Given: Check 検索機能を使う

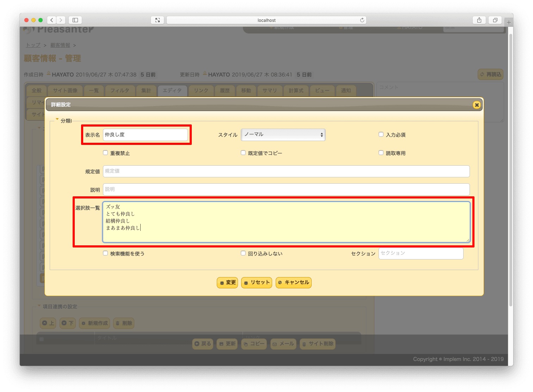Looking at the screenshot, I should click(x=105, y=253).
